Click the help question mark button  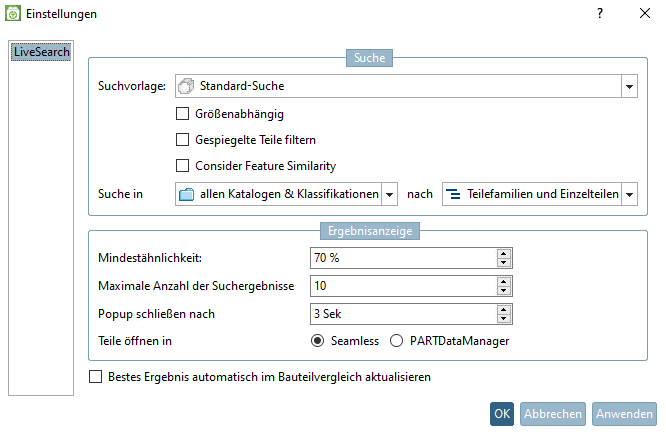[600, 14]
